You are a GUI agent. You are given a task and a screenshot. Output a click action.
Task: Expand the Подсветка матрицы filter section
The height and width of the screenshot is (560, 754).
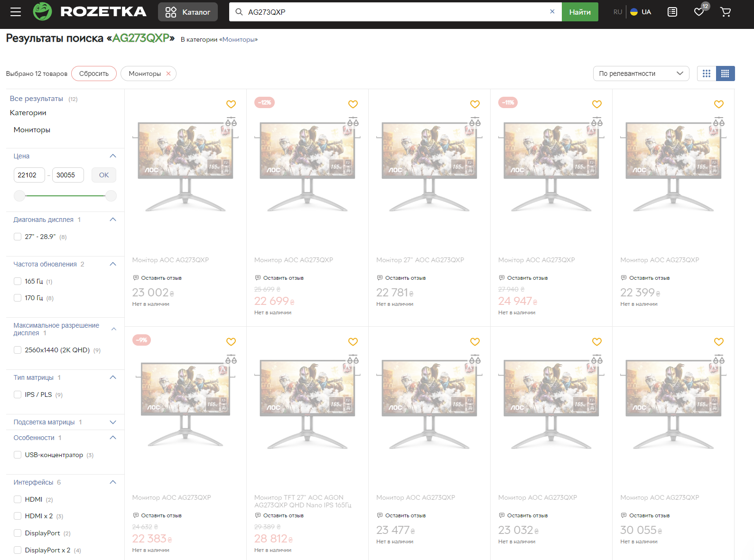pyautogui.click(x=113, y=422)
